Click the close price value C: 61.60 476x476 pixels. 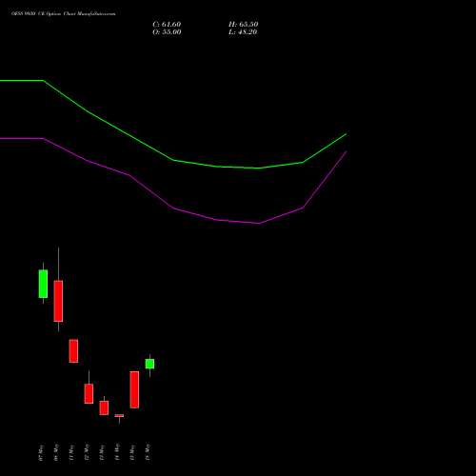[167, 25]
